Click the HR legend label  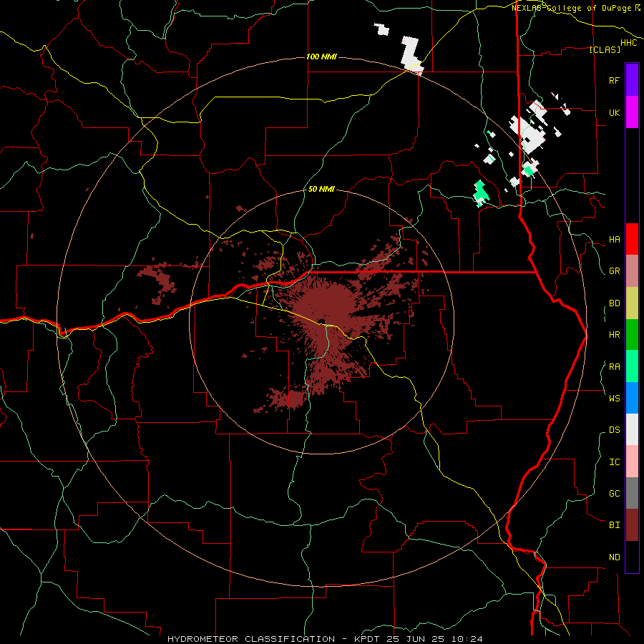(614, 335)
